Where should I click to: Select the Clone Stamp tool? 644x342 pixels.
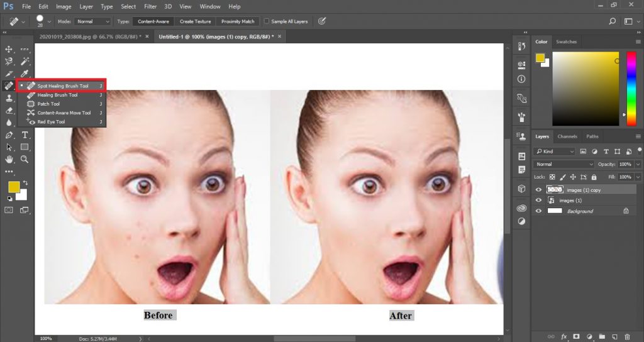[9, 98]
